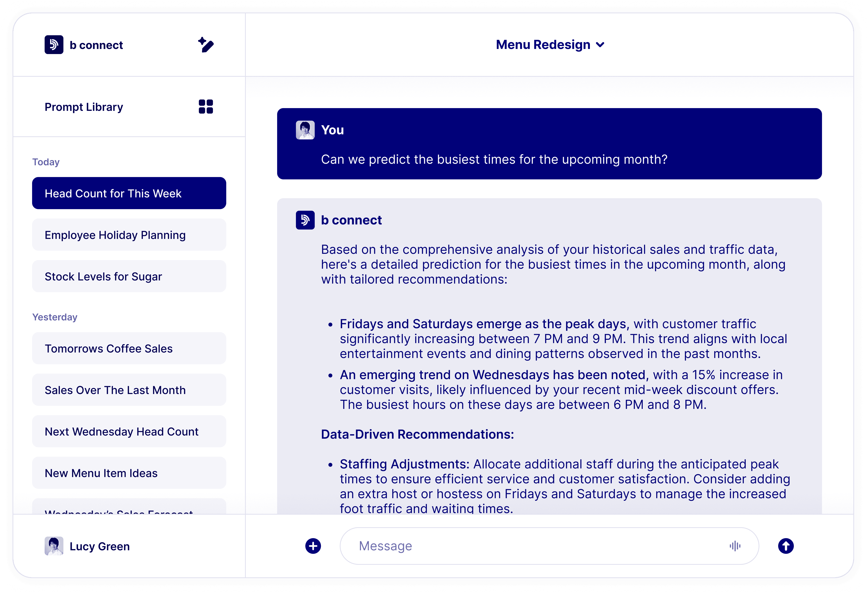This screenshot has width=868, height=592.
Task: Click the Staffing Adjustments bullet text
Action: [x=564, y=486]
